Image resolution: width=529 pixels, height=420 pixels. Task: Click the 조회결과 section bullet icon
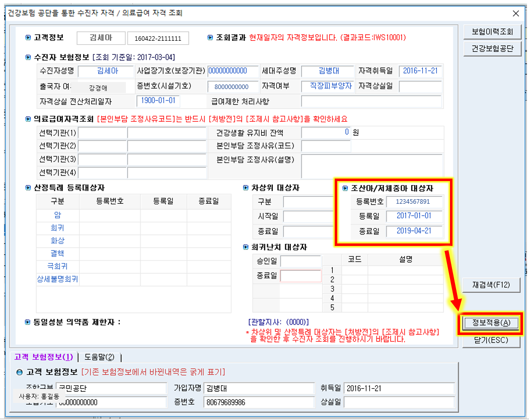(x=210, y=38)
